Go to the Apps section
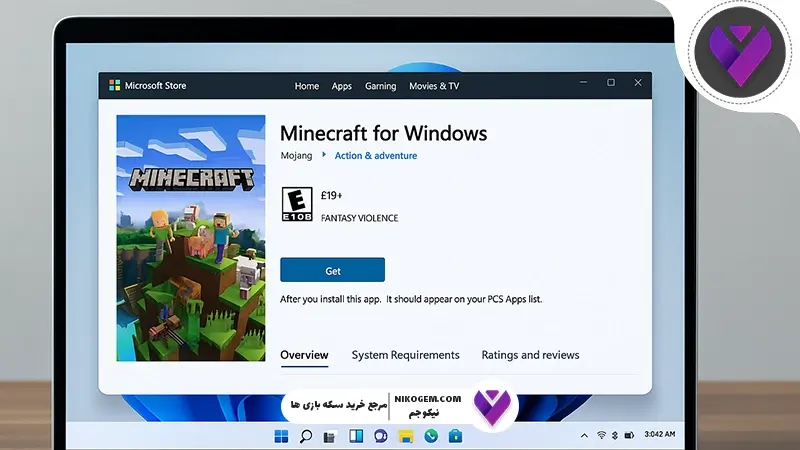This screenshot has width=800, height=450. pyautogui.click(x=341, y=86)
